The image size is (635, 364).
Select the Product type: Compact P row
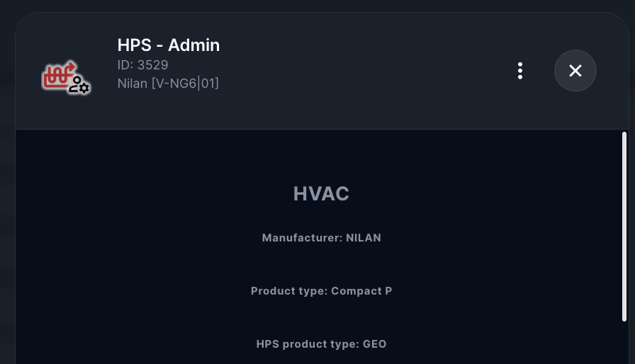pyautogui.click(x=321, y=291)
